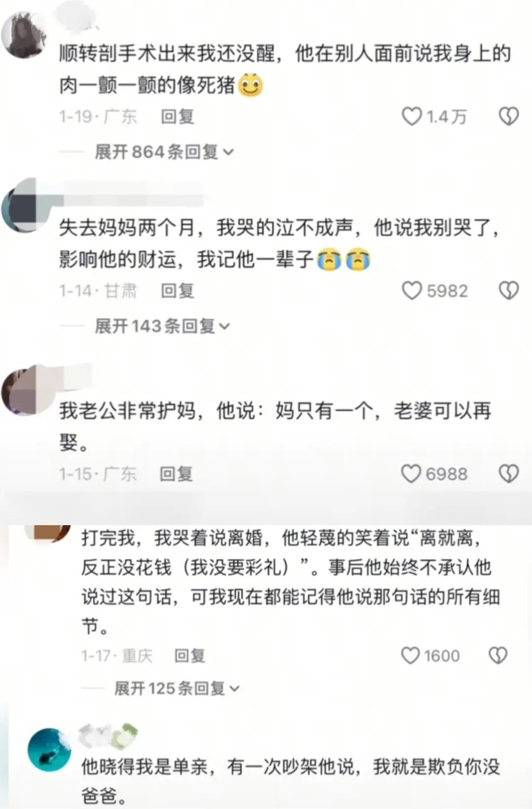Screen dimensions: 532x809
Task: Dislike the 顺转剖手术 comment with broken heart
Action: [508, 116]
